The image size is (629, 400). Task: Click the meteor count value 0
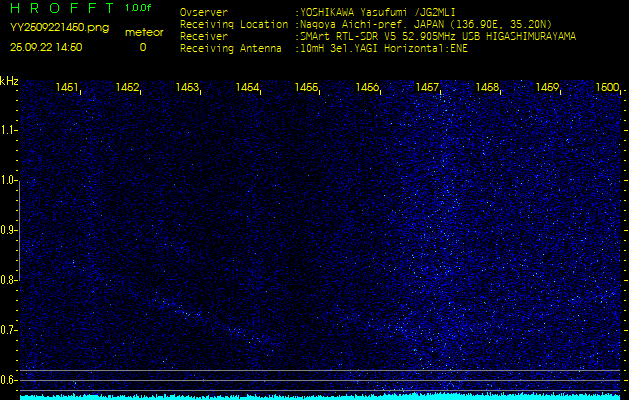coord(143,47)
